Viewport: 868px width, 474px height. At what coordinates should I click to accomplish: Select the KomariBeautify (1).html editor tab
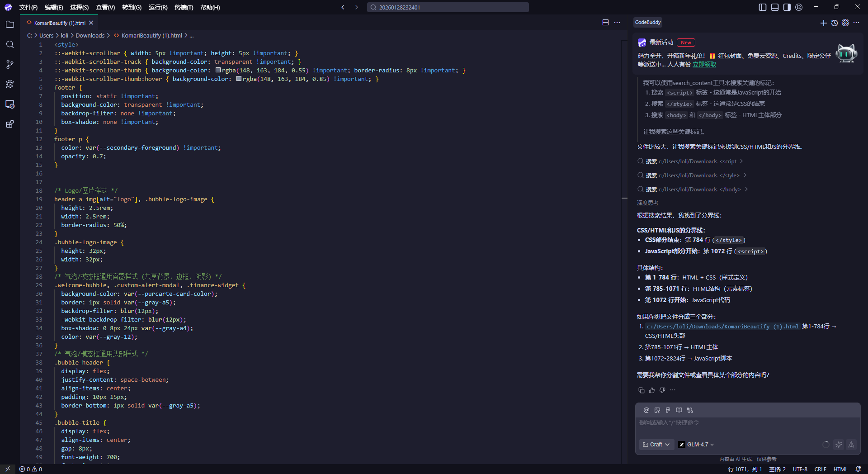[x=60, y=23]
